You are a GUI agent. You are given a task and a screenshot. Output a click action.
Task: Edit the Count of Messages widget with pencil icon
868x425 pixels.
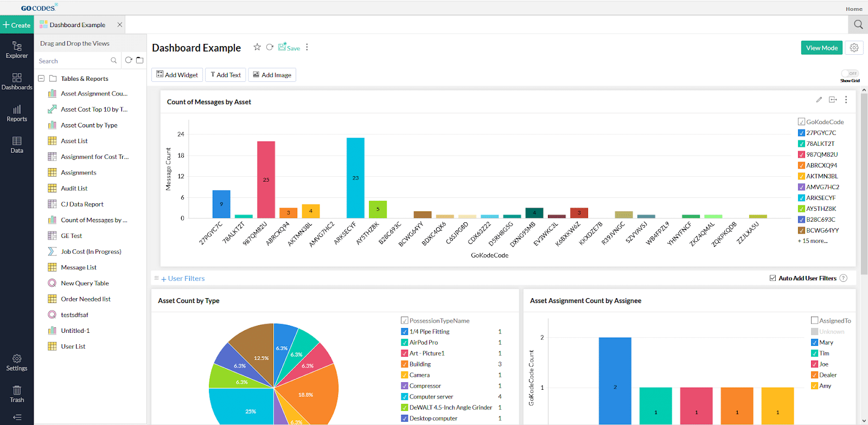819,100
